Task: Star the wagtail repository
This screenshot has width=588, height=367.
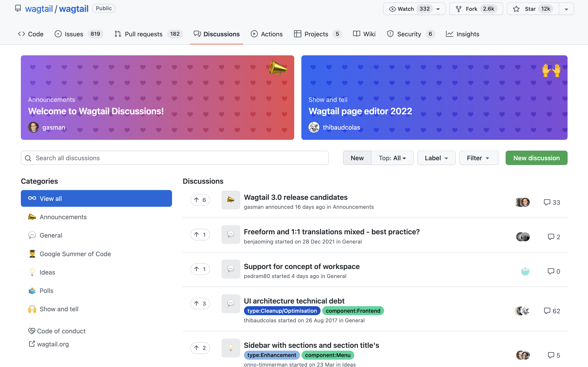Action: (533, 9)
